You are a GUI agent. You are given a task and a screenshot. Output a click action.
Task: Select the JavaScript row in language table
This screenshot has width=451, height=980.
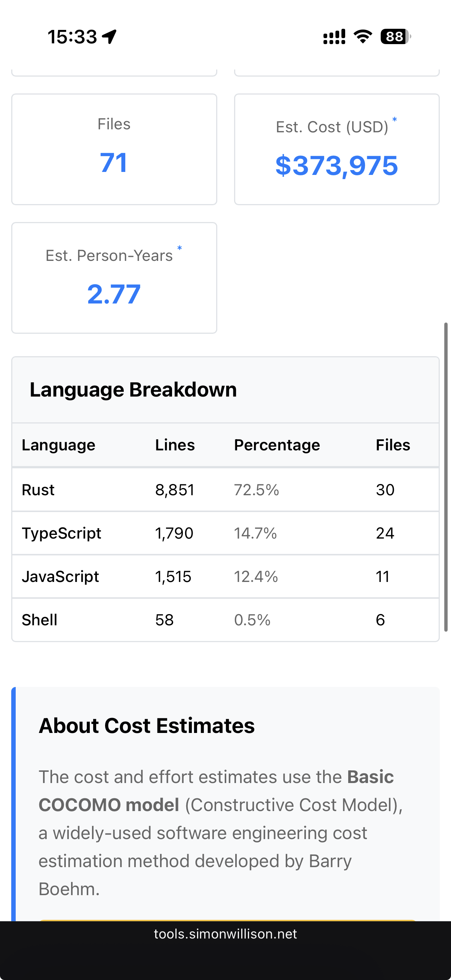coord(225,576)
